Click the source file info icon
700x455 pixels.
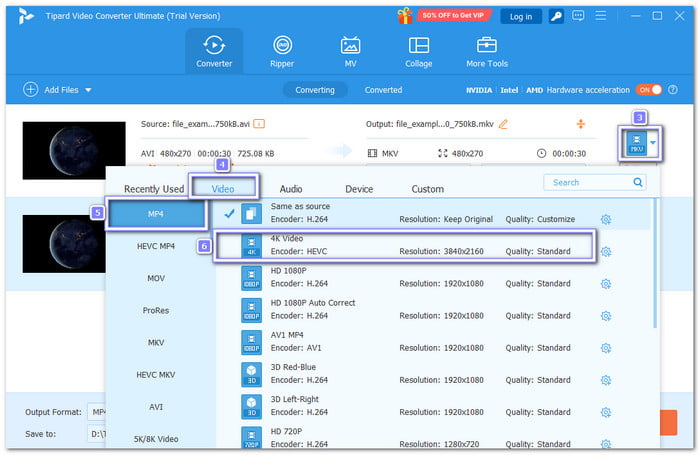coord(259,124)
